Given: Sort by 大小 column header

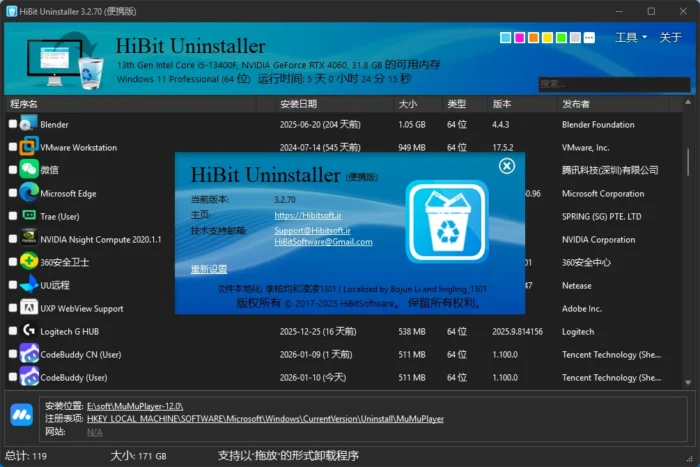Looking at the screenshot, I should pyautogui.click(x=418, y=104).
